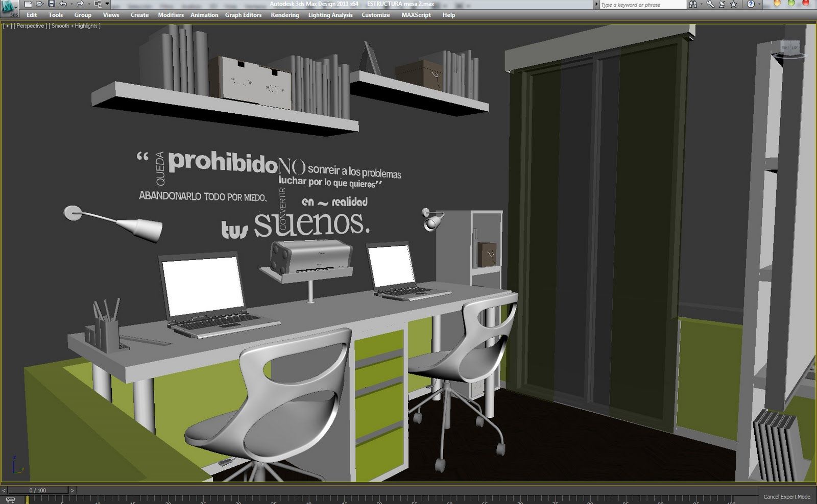Click the Redo arrow icon
This screenshot has height=504, width=817.
80,4
